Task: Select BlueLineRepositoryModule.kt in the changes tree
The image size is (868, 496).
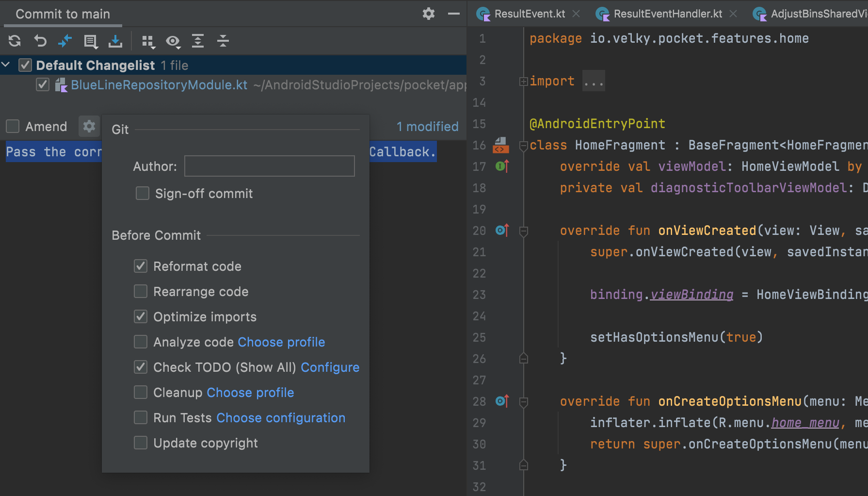Action: tap(159, 85)
